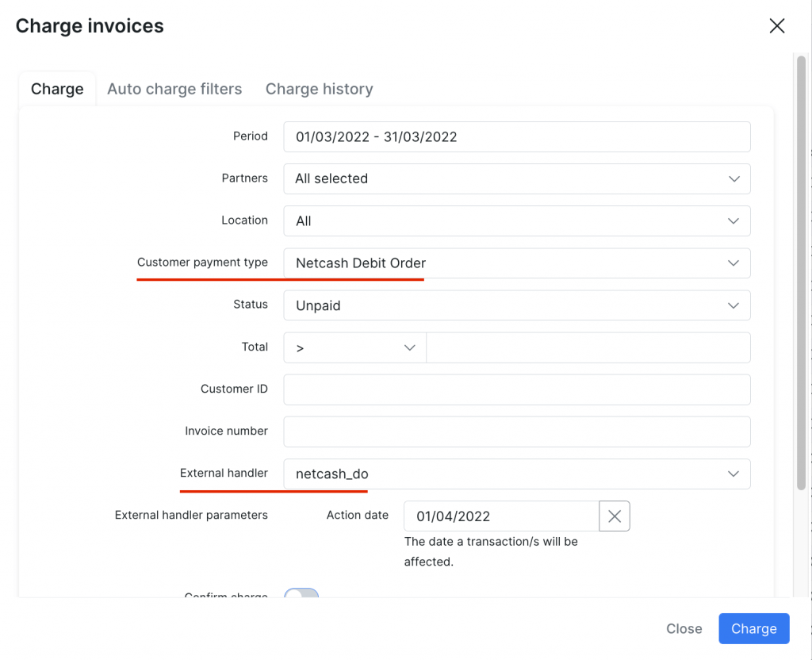The image size is (812, 660).
Task: Click the Action date field
Action: (x=500, y=516)
